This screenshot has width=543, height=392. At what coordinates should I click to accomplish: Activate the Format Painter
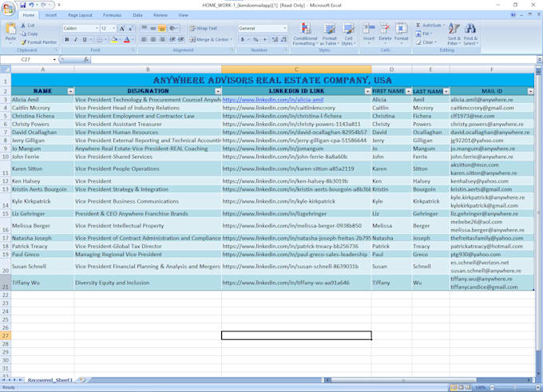(x=38, y=42)
